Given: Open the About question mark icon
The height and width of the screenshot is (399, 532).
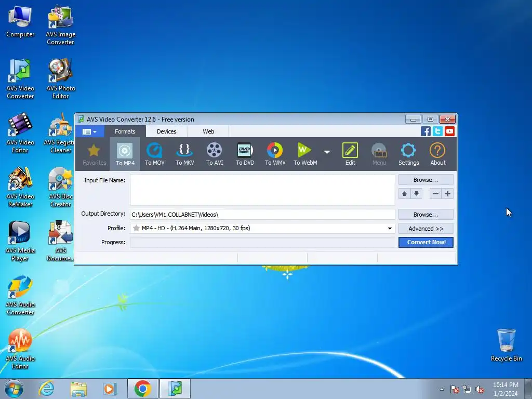Looking at the screenshot, I should tap(437, 154).
